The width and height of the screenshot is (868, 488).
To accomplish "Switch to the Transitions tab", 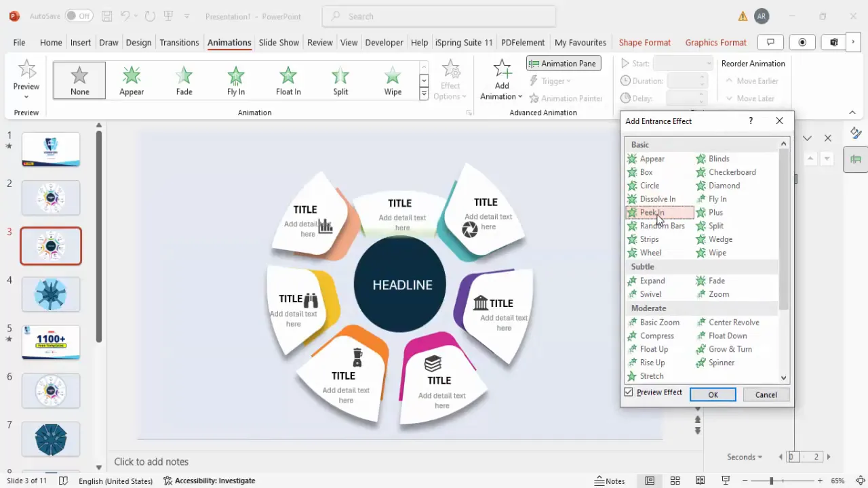I will point(179,42).
